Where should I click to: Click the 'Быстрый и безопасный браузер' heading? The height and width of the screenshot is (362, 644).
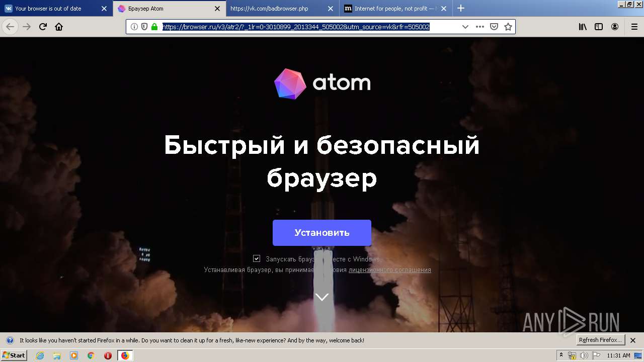(x=322, y=161)
